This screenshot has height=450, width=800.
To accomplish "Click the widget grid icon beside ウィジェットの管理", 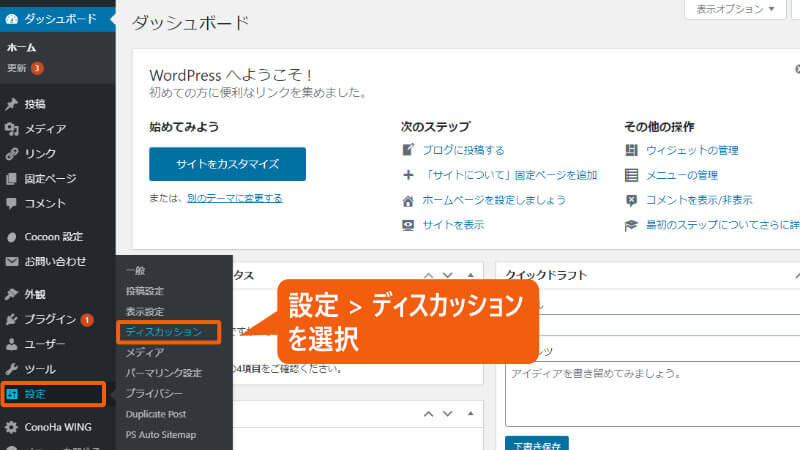I will (632, 150).
